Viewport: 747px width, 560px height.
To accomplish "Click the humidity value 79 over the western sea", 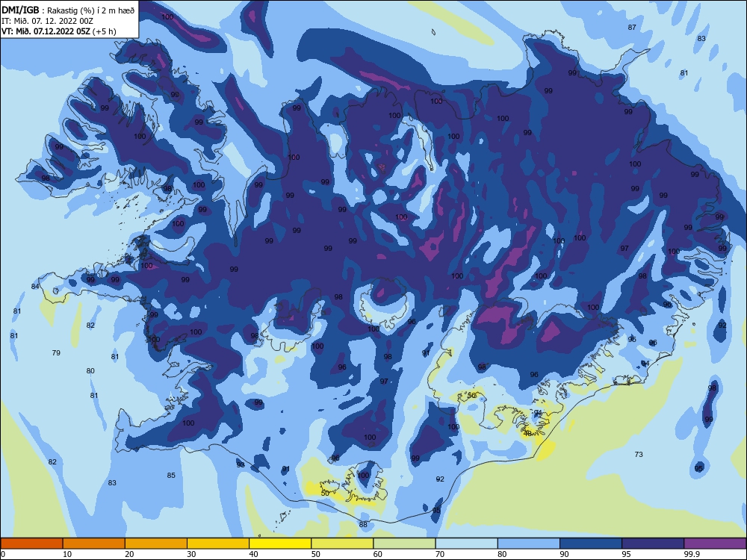I will (56, 353).
